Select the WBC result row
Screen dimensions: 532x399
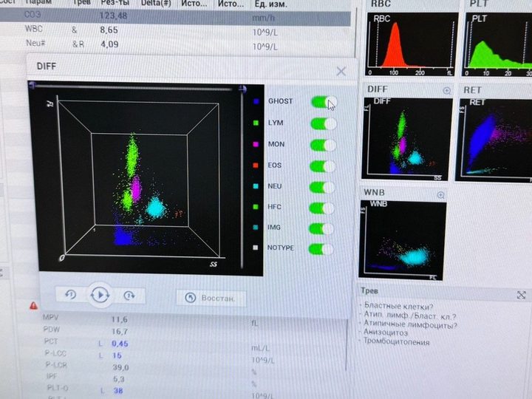pos(175,31)
